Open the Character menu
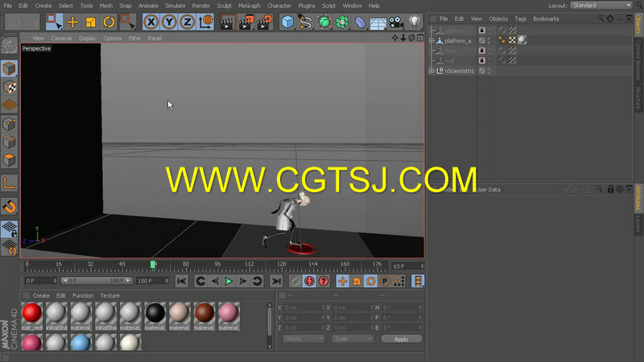Image resolution: width=644 pixels, height=362 pixels. [279, 6]
